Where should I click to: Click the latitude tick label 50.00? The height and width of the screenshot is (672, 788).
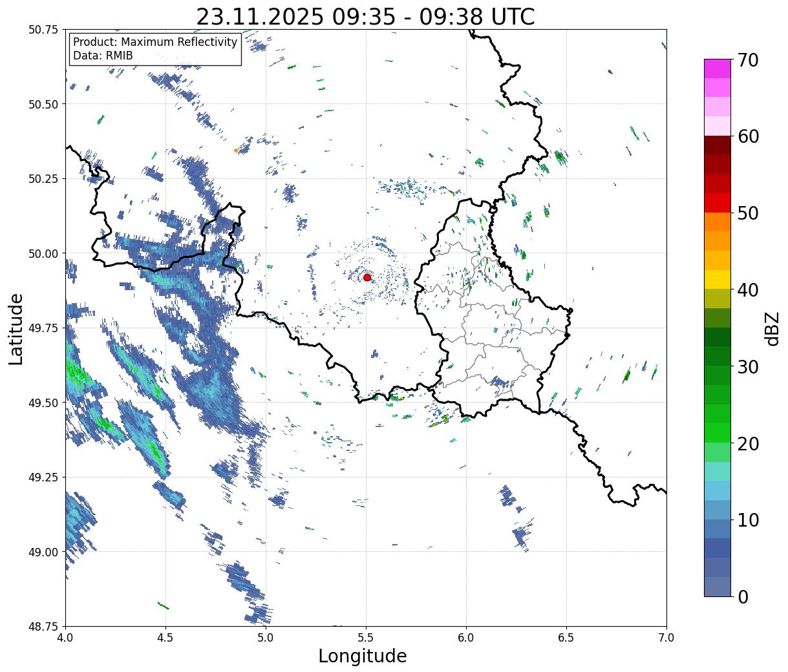click(x=43, y=253)
